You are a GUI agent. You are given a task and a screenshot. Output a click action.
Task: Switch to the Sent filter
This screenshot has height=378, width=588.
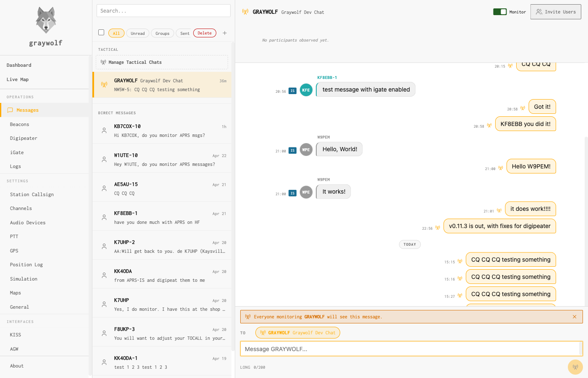pos(184,33)
